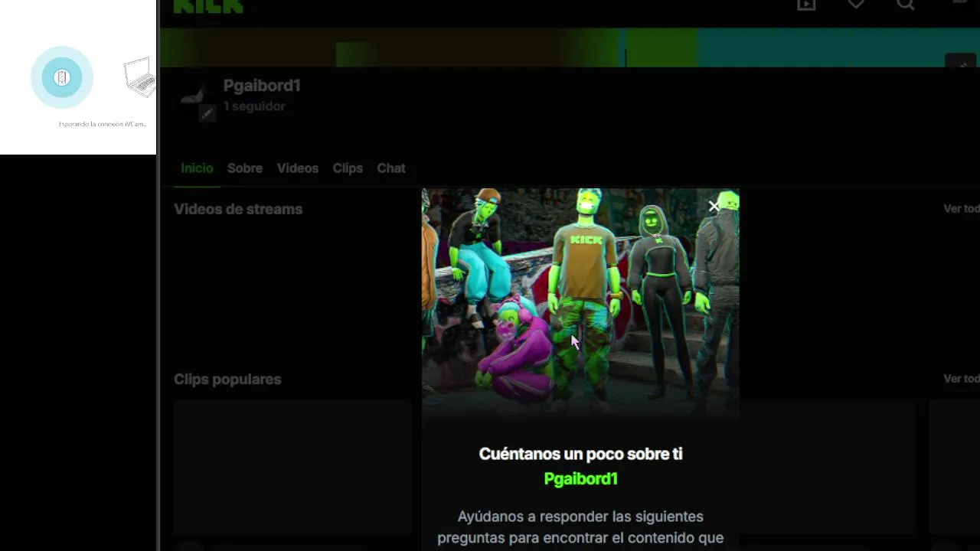
Task: Click the laptop icon in iVCam window
Action: click(x=140, y=77)
